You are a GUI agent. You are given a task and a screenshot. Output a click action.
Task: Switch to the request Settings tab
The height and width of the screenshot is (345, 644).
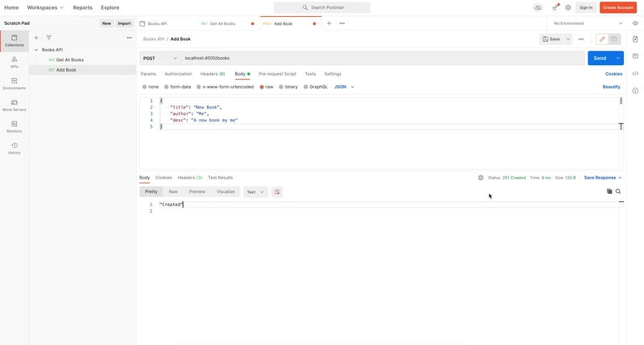[332, 74]
